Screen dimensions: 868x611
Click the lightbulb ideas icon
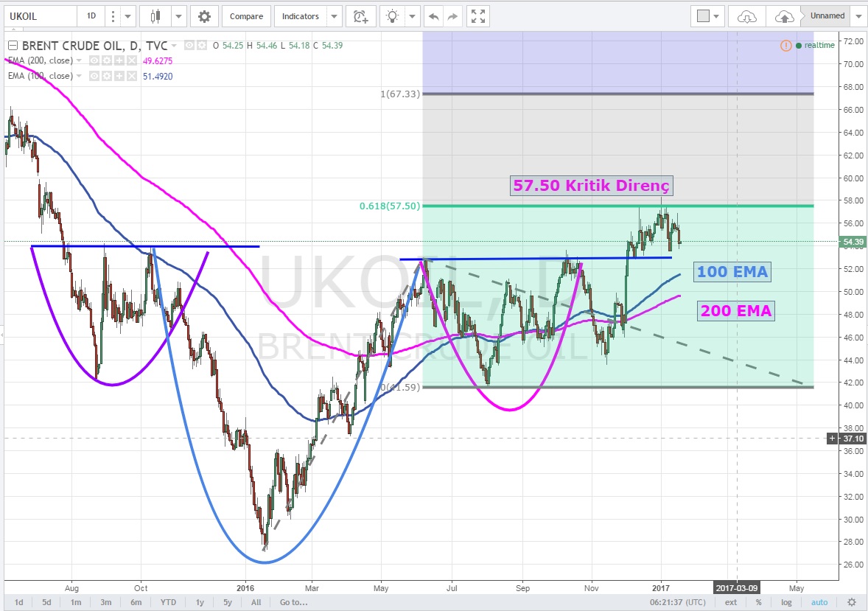pyautogui.click(x=393, y=15)
